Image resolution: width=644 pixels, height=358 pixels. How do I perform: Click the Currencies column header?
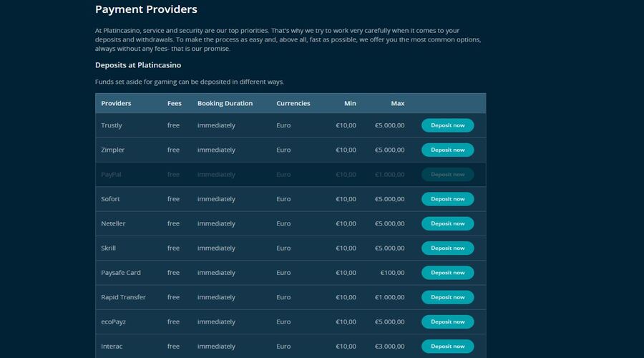[293, 103]
